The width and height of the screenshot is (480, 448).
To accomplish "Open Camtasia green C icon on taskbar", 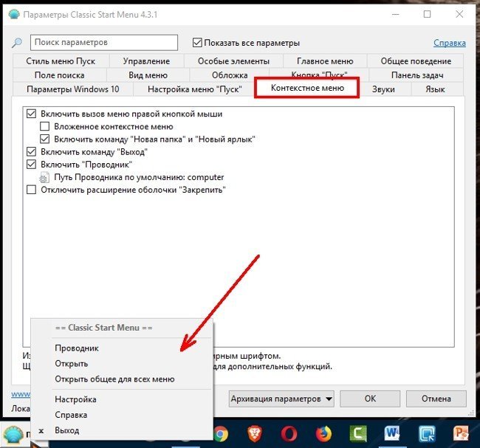I will pos(358,434).
